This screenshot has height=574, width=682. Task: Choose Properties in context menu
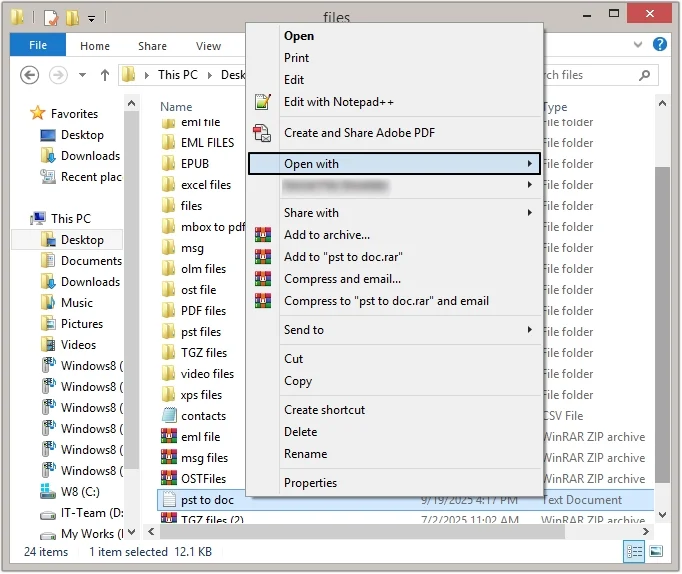[x=394, y=483]
